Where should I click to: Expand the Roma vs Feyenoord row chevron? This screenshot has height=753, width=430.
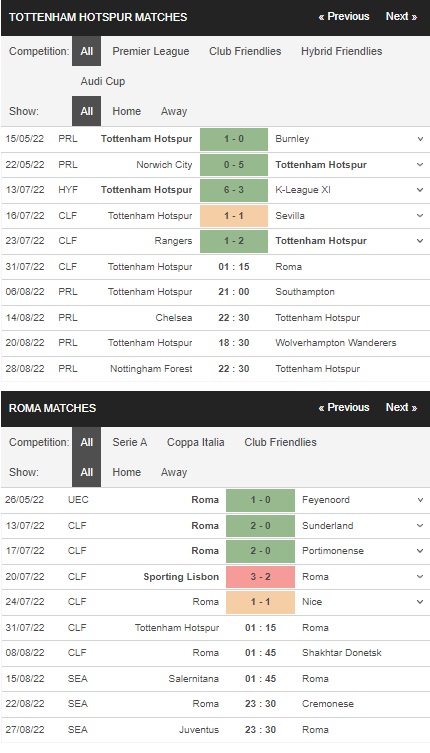(x=420, y=500)
